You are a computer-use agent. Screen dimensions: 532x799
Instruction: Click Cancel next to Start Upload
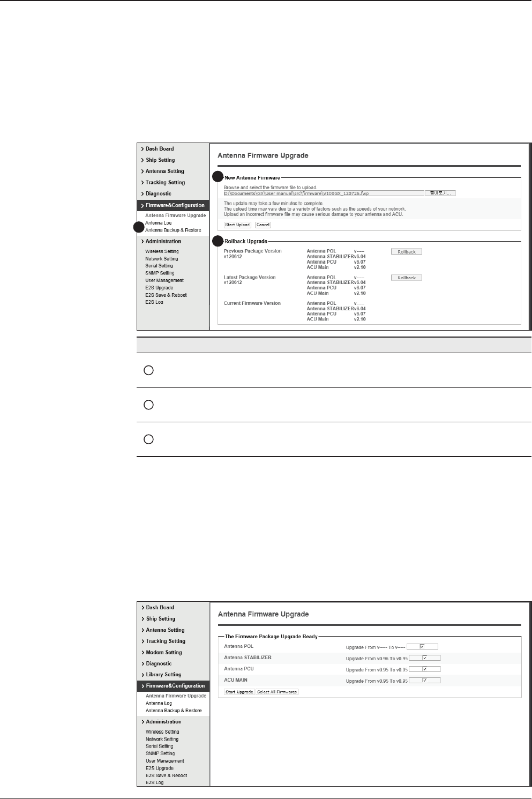pos(263,225)
